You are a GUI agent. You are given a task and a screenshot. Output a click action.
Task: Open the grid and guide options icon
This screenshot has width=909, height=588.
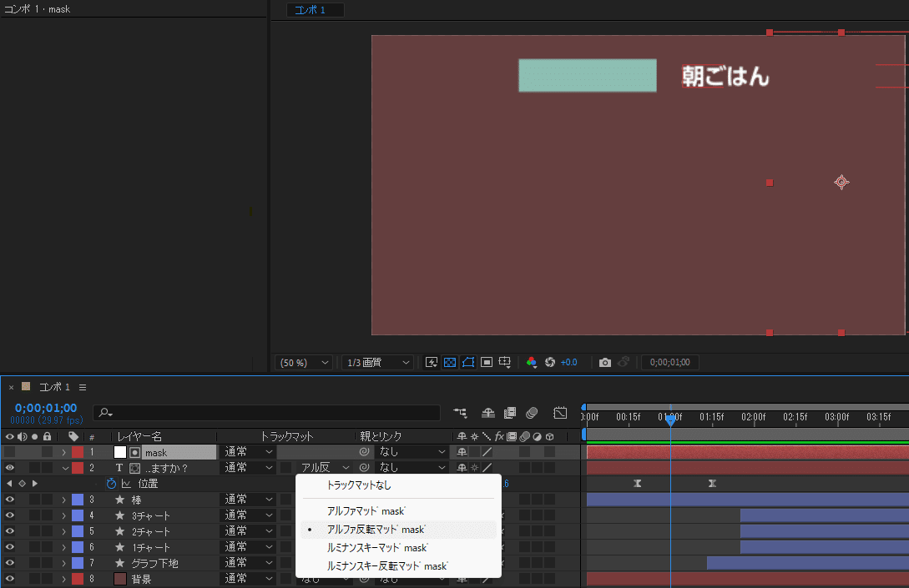505,362
